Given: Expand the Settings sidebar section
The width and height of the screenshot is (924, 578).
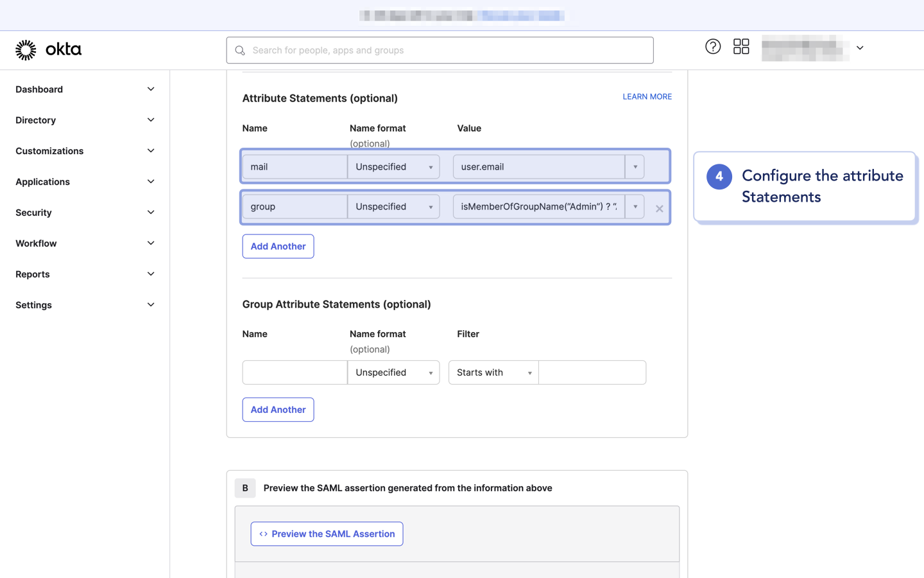Looking at the screenshot, I should point(151,304).
